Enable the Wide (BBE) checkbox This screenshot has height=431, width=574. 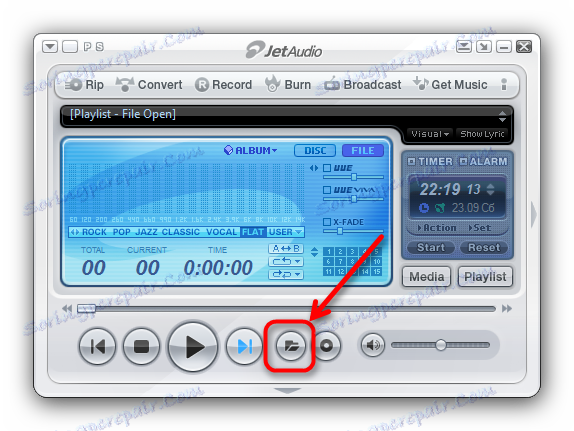coord(327,168)
